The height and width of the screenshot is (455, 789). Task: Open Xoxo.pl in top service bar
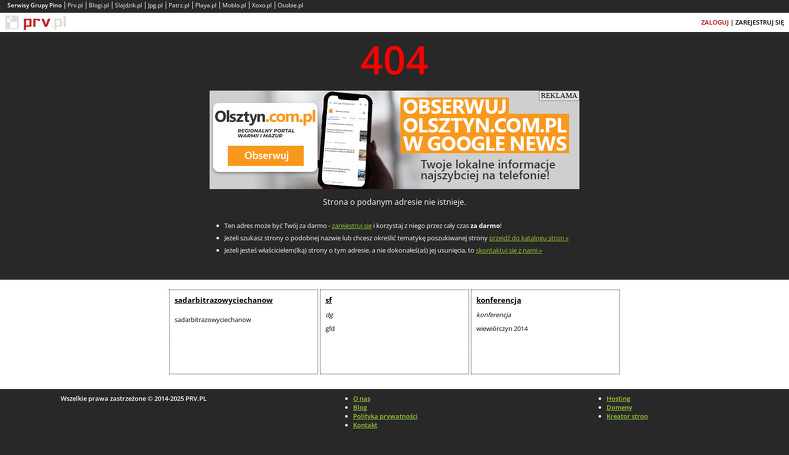[x=262, y=6]
